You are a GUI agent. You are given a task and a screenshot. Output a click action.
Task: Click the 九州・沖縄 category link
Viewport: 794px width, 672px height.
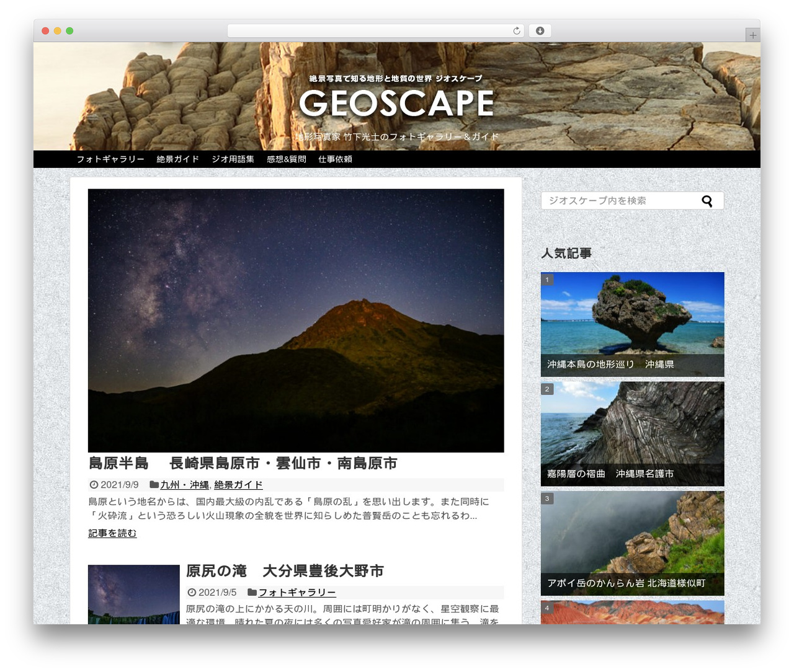(184, 485)
